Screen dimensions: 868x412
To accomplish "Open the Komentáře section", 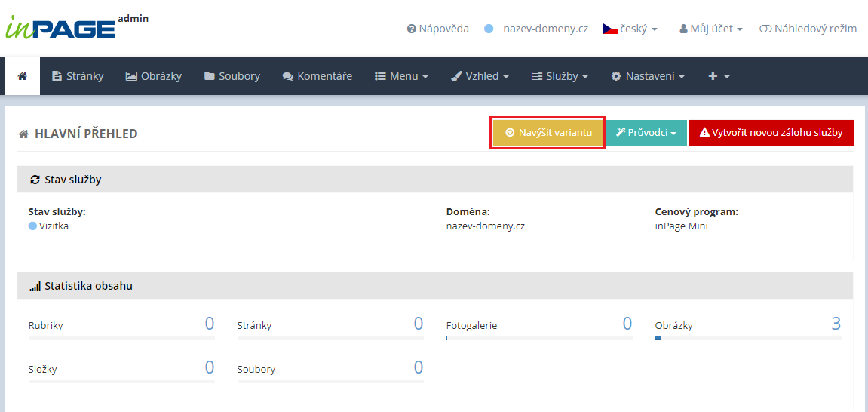I will [x=317, y=76].
